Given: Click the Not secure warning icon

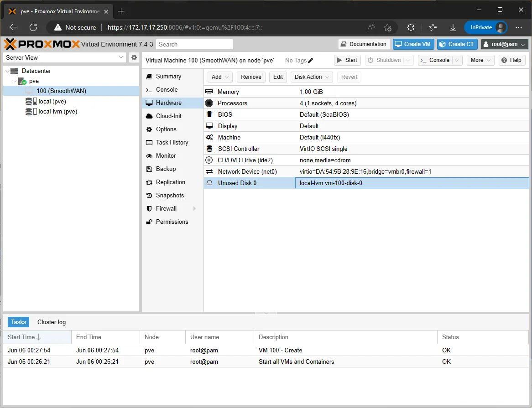Looking at the screenshot, I should click(x=58, y=27).
